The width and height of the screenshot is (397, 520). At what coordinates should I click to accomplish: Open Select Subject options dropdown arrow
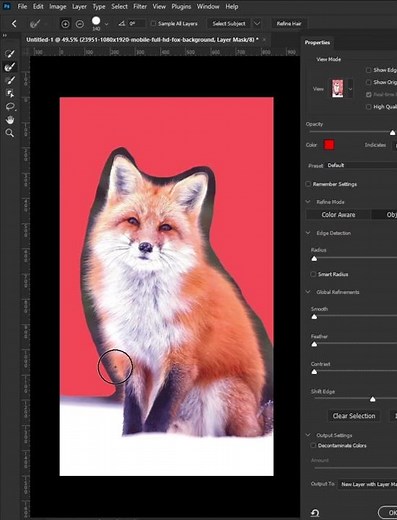tap(257, 24)
